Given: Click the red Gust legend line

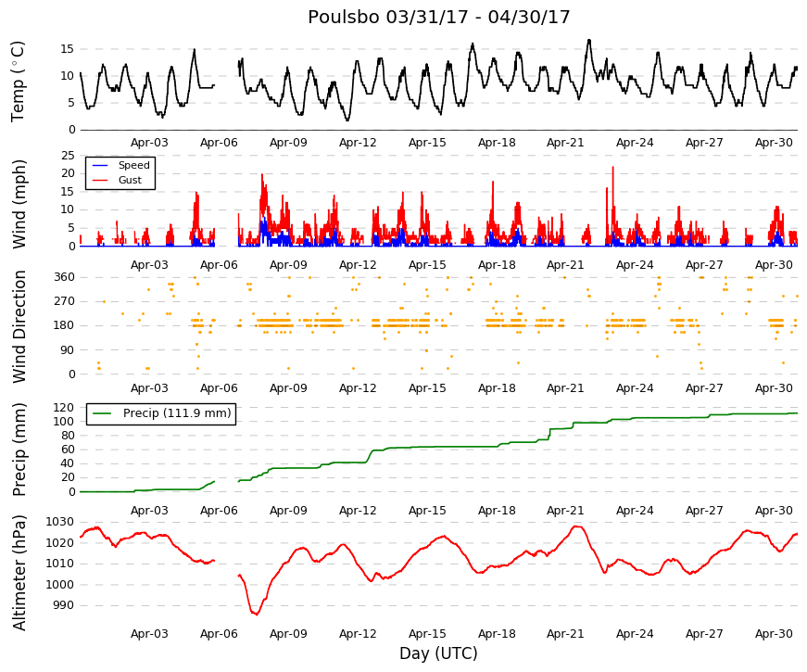Looking at the screenshot, I should [x=100, y=180].
